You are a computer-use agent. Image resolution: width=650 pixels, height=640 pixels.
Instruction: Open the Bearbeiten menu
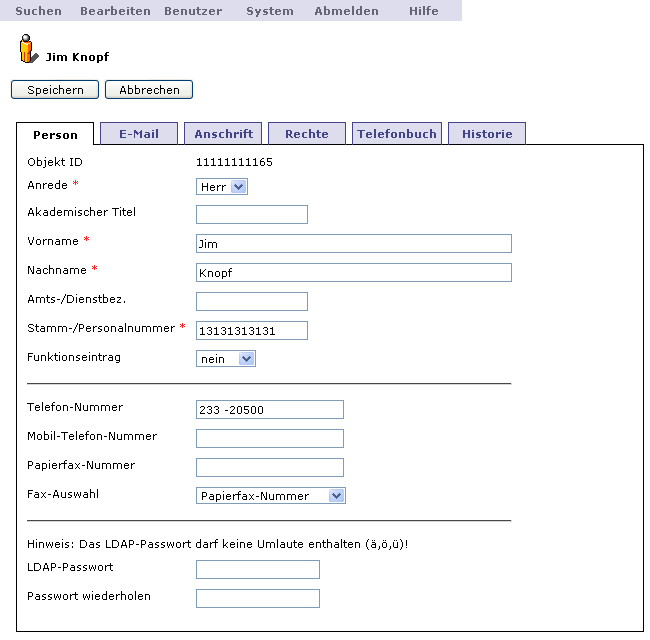(115, 11)
